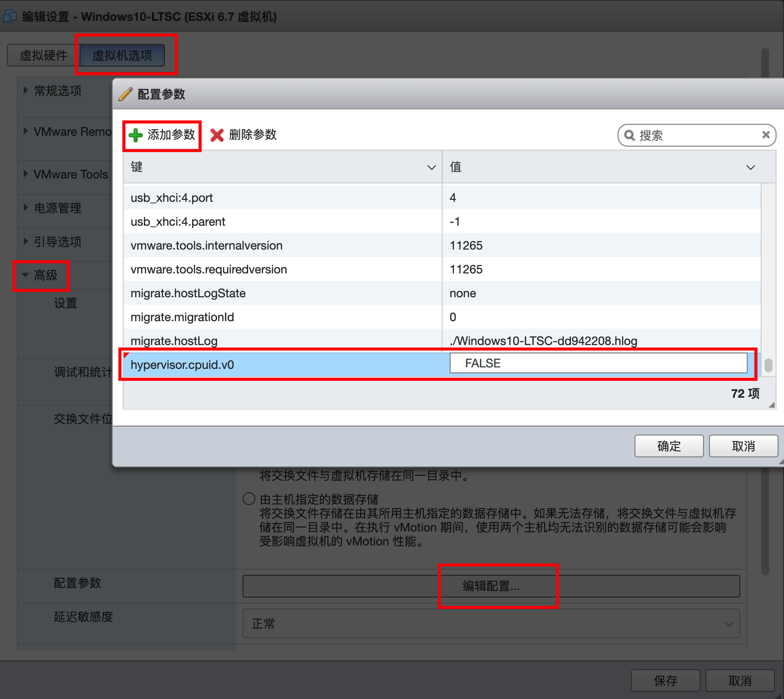Click the 确定 button in parameters dialog

coord(669,446)
